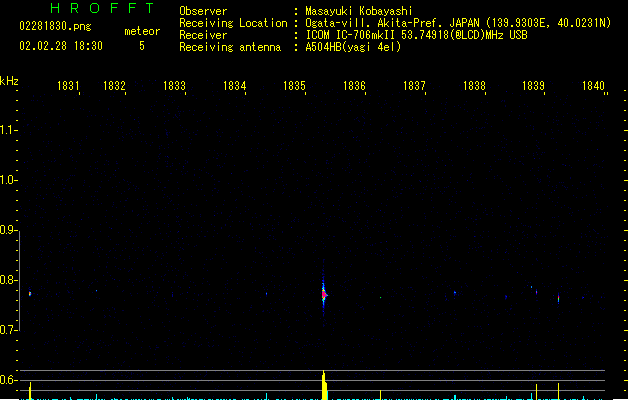This screenshot has height=400, width=629.
Task: Click the 0.8 kHz frequency label
Action: pyautogui.click(x=8, y=280)
